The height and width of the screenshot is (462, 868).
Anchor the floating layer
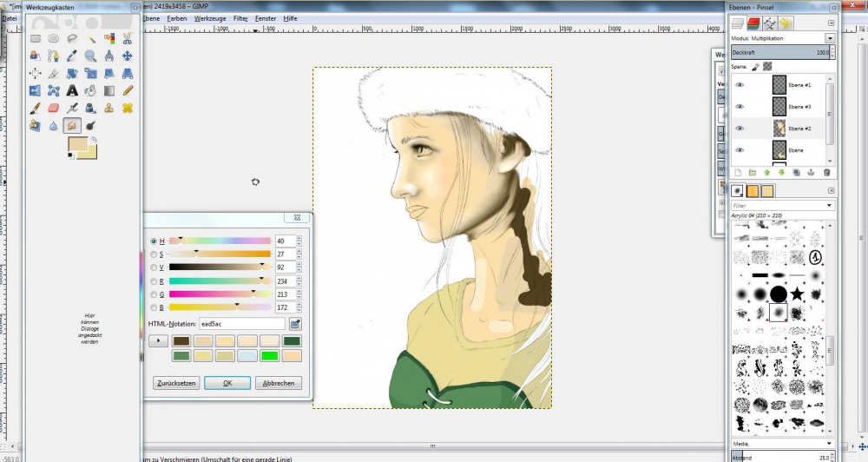click(811, 173)
